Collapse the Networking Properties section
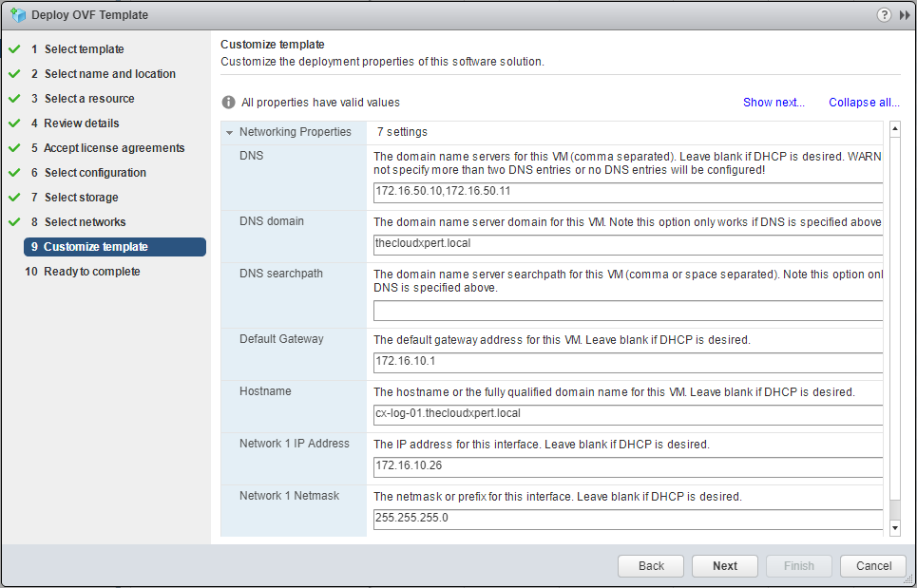The width and height of the screenshot is (917, 588). point(230,133)
